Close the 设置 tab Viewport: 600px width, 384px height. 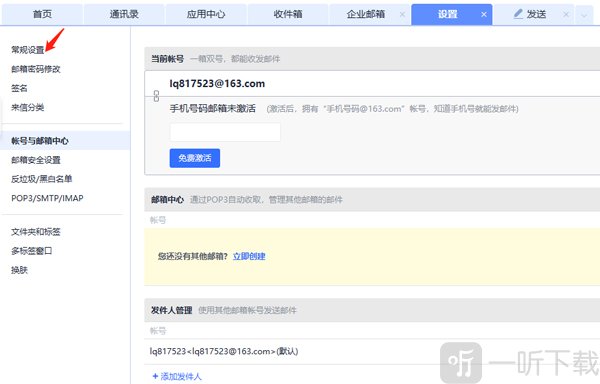[484, 15]
